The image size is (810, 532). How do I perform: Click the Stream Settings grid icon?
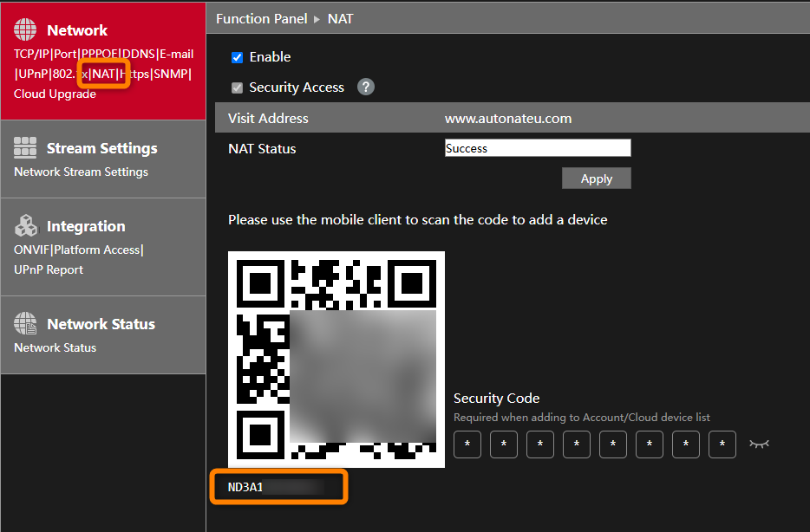(25, 147)
